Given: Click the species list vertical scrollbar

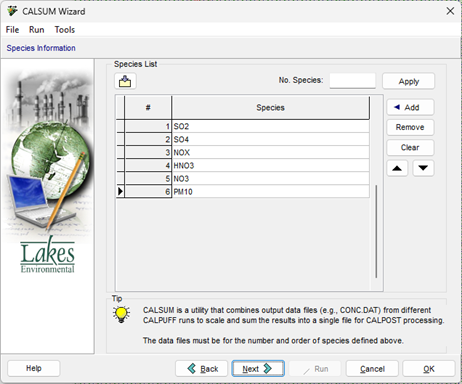Looking at the screenshot, I should (x=376, y=232).
